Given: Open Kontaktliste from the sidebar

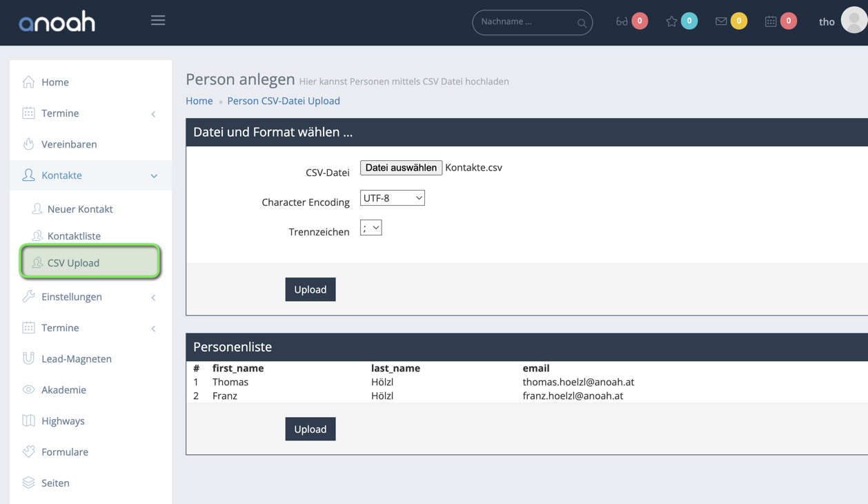Looking at the screenshot, I should click(x=74, y=236).
